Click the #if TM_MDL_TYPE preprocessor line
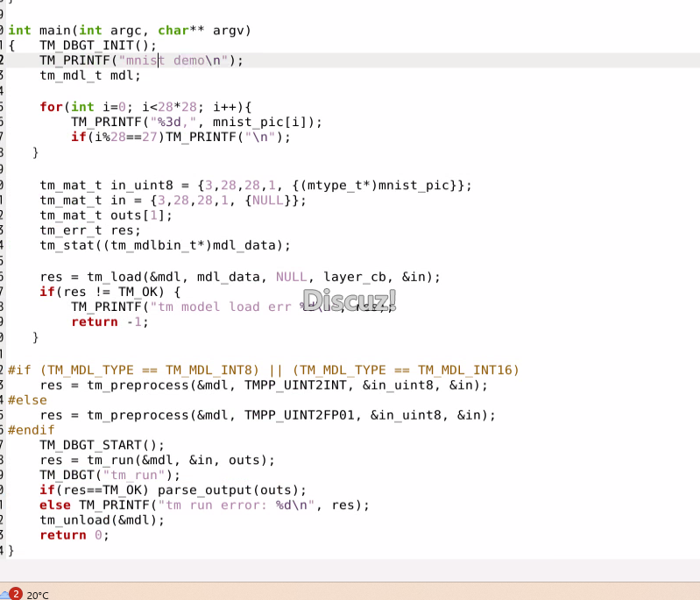The width and height of the screenshot is (700, 600). point(263,370)
